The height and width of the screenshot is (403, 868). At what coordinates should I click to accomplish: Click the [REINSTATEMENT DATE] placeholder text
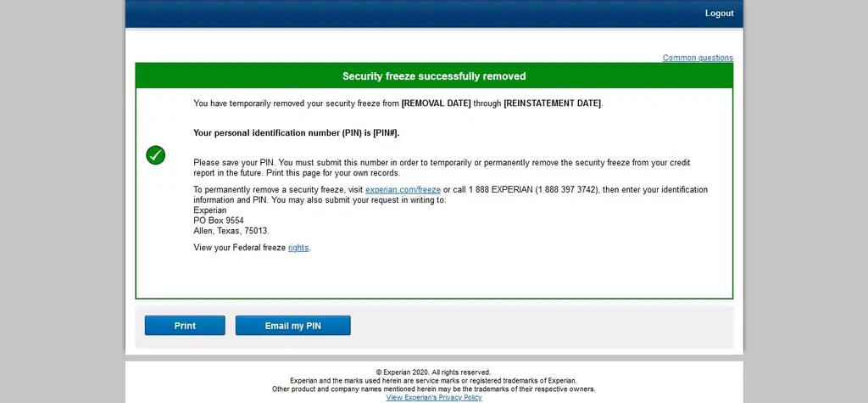[x=552, y=104]
